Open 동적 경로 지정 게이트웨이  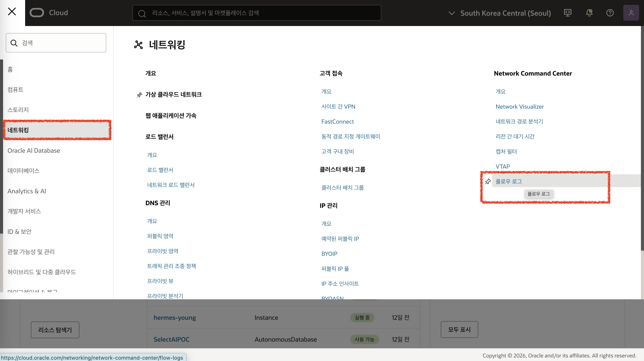(x=351, y=136)
